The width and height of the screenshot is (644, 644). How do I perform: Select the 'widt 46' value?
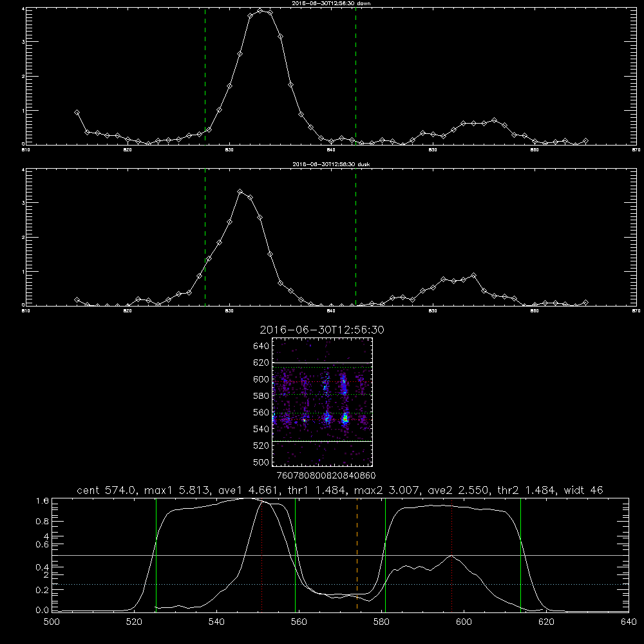583,490
